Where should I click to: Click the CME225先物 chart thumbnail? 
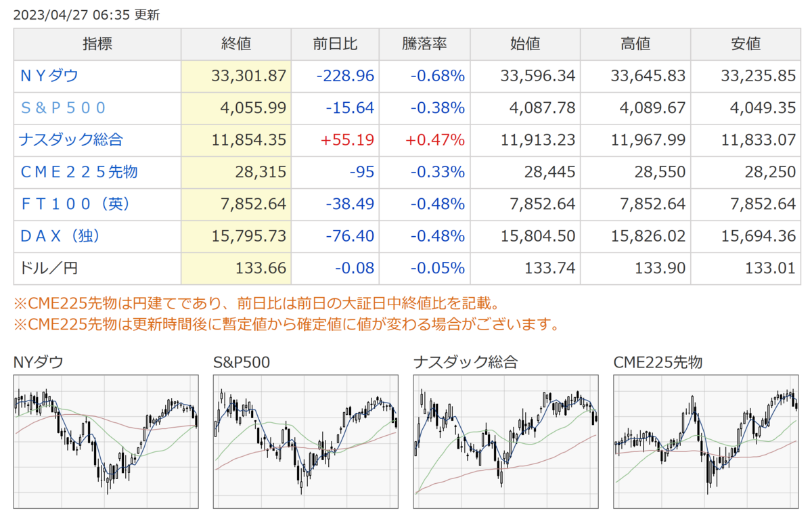[x=706, y=443]
